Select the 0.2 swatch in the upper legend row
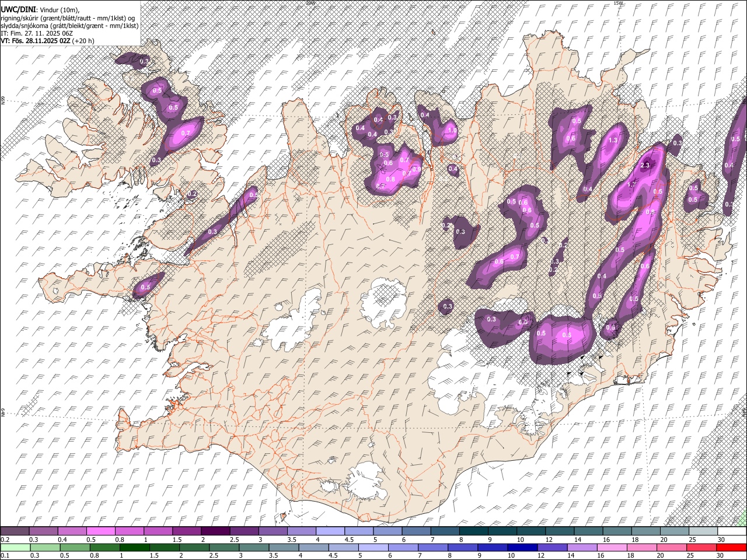Image resolution: width=747 pixels, height=560 pixels. tap(15, 531)
